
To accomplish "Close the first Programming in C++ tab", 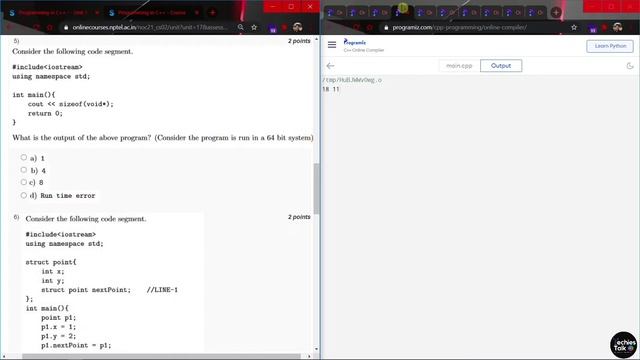I will tap(97, 13).
